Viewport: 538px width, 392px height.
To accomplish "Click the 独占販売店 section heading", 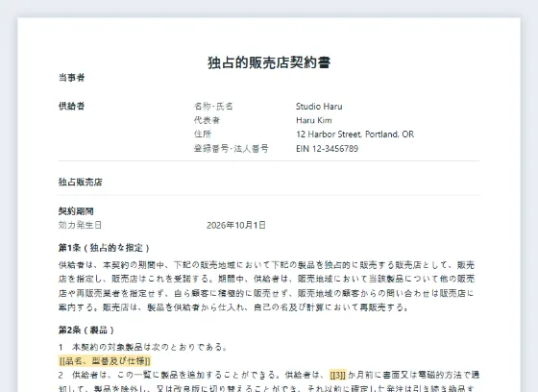I will click(81, 182).
